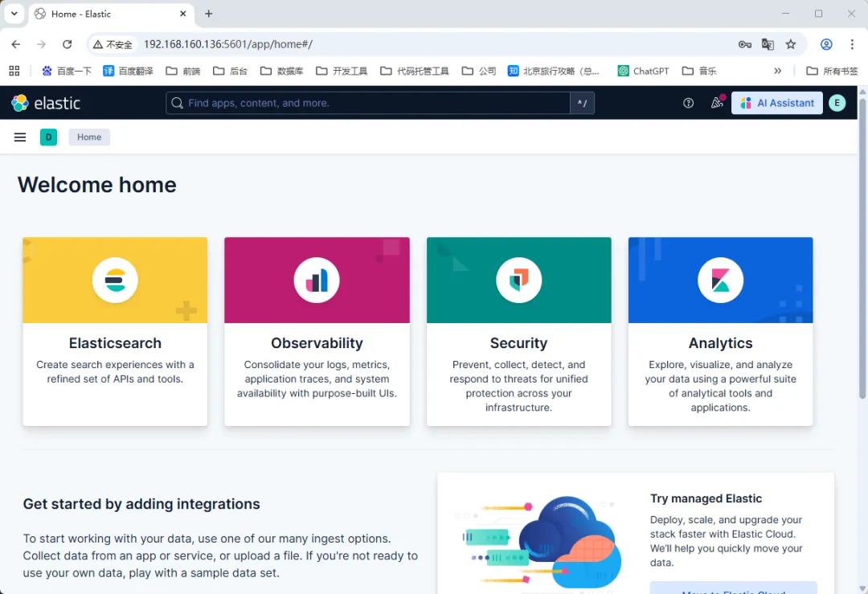This screenshot has height=594, width=868.
Task: Open the Analytics Kibana card icon
Action: tap(720, 280)
